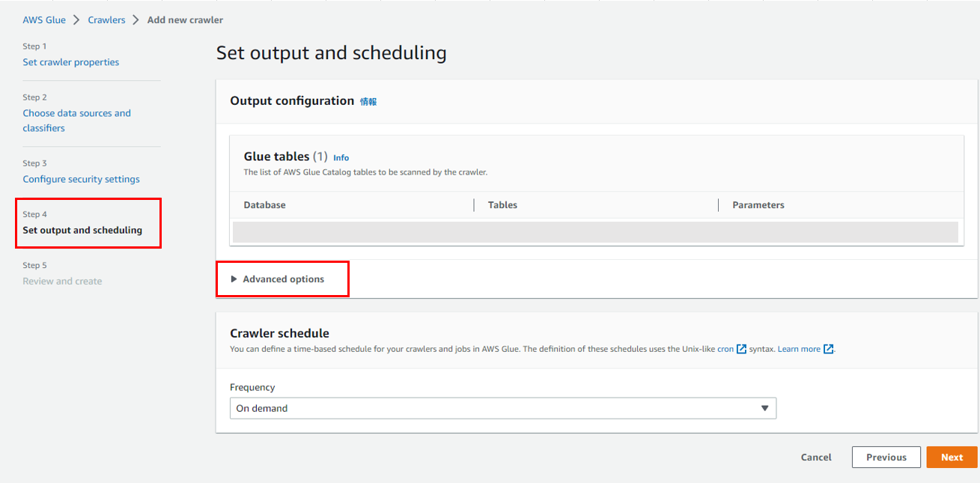Click the empty Glue tables row
This screenshot has height=483, width=980.
[x=595, y=232]
